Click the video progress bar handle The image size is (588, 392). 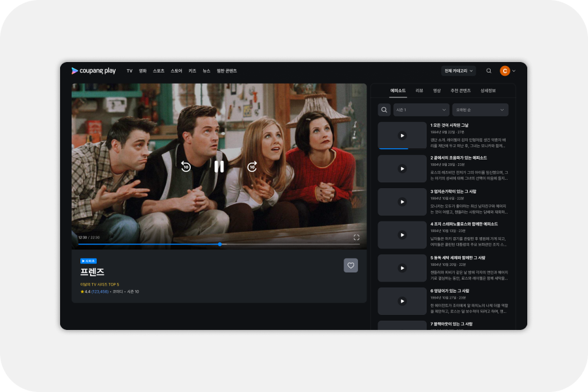pos(220,244)
